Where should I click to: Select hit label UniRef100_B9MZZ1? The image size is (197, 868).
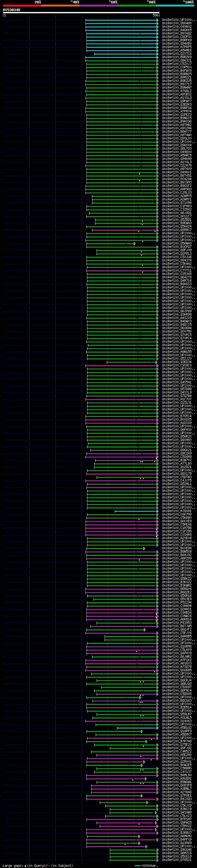[177, 78]
